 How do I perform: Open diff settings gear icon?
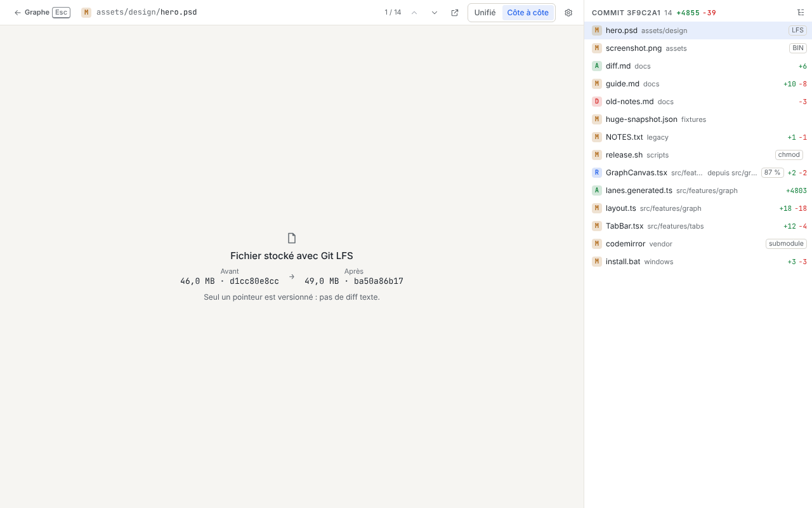pyautogui.click(x=568, y=13)
